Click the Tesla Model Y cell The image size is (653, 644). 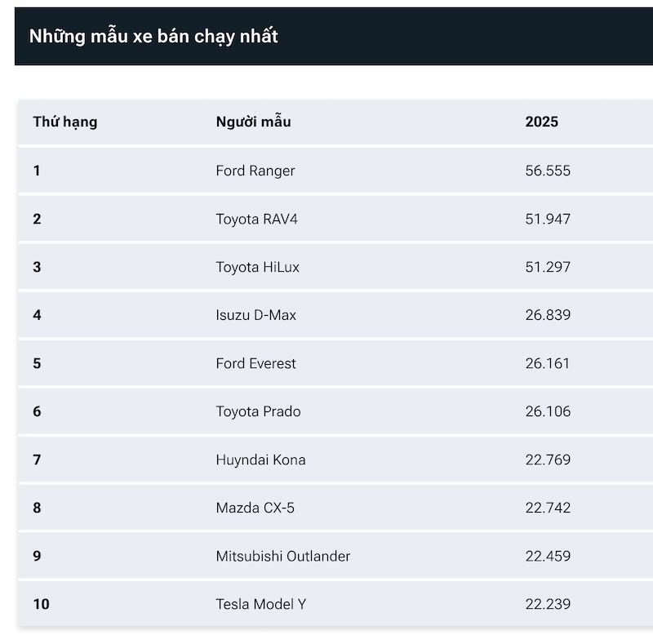[x=260, y=604]
